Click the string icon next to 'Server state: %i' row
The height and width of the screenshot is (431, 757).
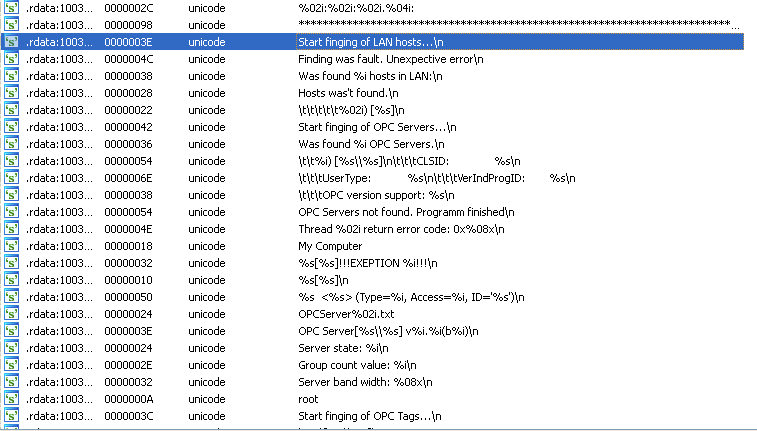pos(11,348)
